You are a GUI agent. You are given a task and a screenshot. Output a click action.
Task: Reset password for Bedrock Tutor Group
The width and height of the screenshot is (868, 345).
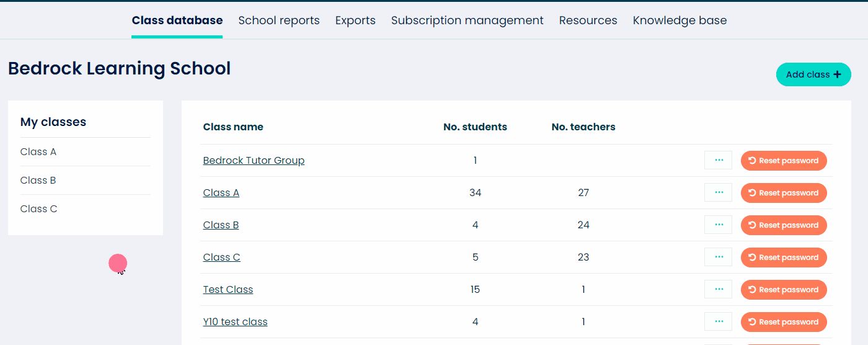point(784,161)
